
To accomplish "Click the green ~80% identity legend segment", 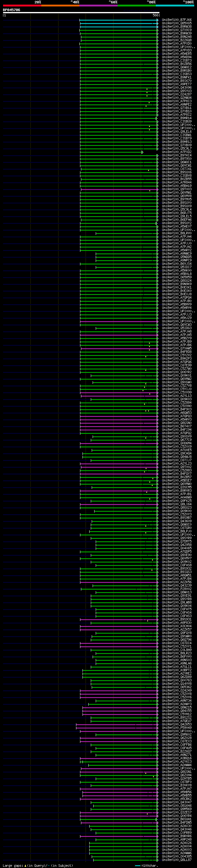I will point(137,6).
